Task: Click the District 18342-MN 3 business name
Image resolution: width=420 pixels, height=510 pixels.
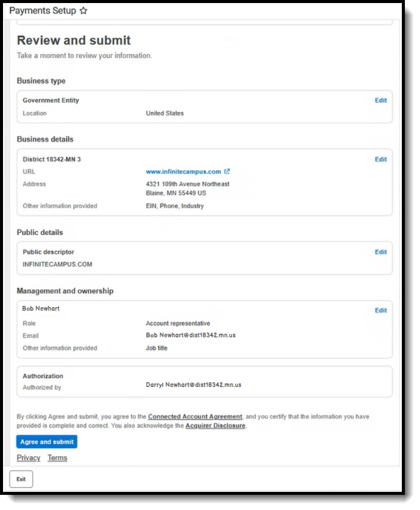Action: click(51, 159)
